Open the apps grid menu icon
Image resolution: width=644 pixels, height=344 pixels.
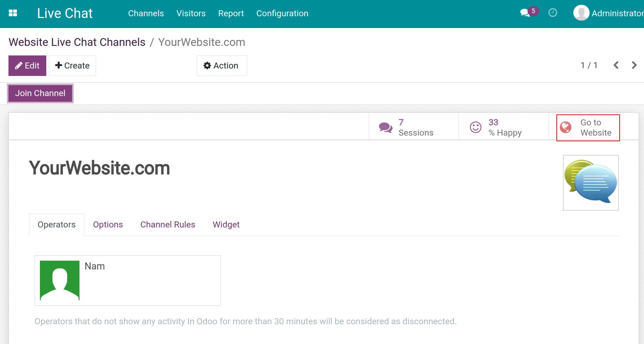pyautogui.click(x=13, y=13)
